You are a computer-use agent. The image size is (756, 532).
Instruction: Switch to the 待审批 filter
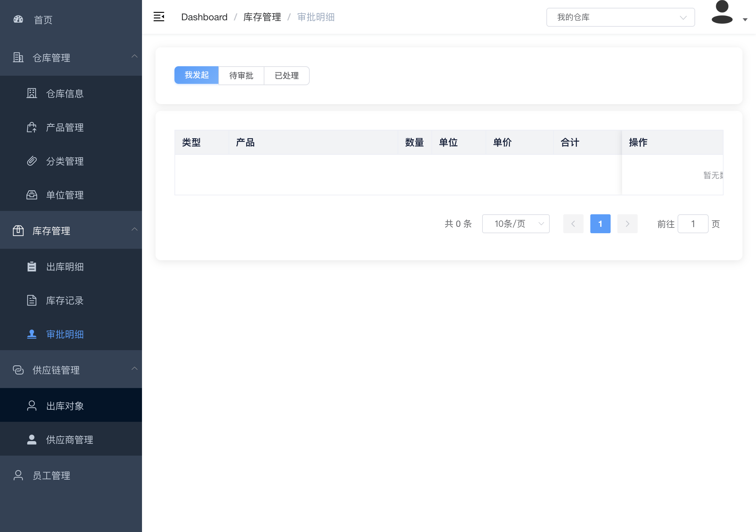(x=241, y=75)
